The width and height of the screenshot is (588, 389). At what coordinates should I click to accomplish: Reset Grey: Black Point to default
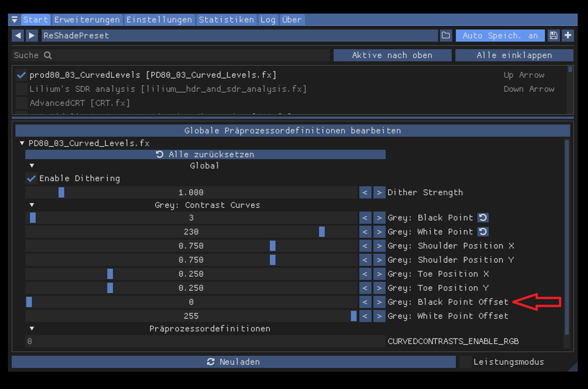coord(483,218)
